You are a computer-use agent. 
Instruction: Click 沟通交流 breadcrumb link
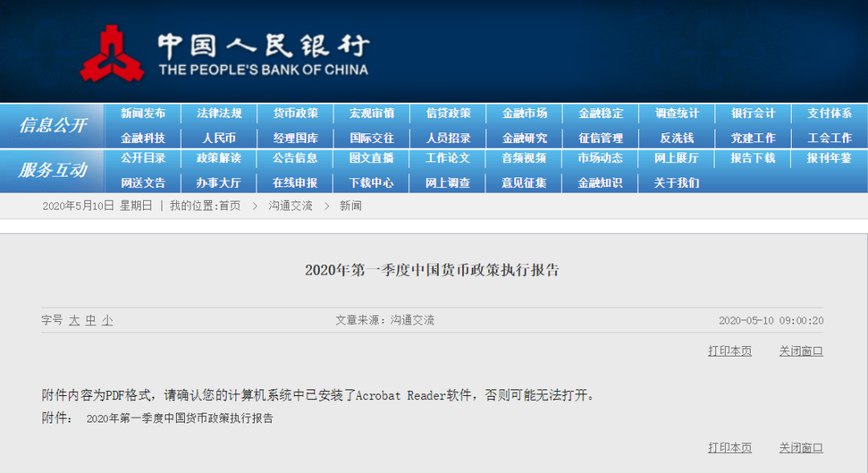[x=291, y=206]
